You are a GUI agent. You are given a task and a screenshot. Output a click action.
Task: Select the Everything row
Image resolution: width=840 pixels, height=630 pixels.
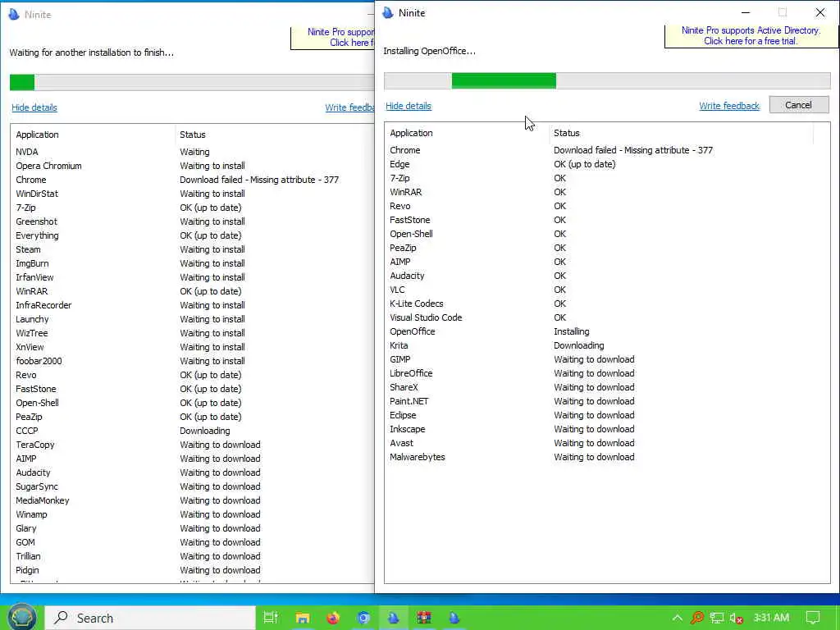point(193,235)
